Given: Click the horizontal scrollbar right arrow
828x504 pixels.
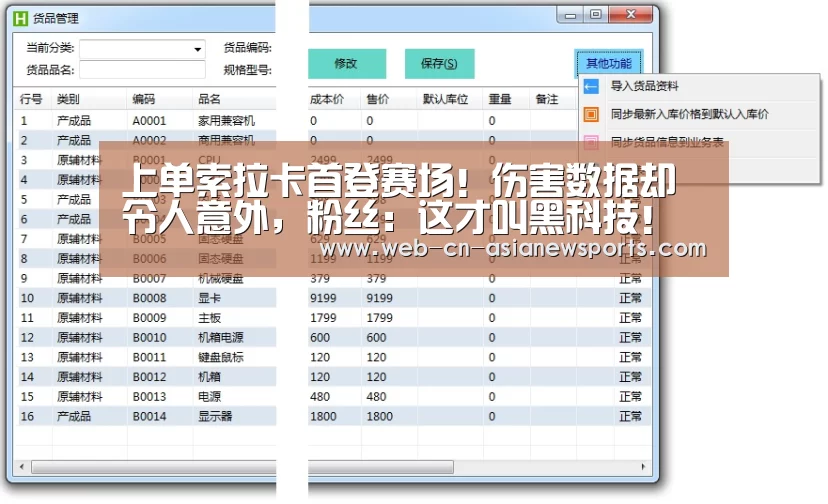Looking at the screenshot, I should (x=643, y=467).
